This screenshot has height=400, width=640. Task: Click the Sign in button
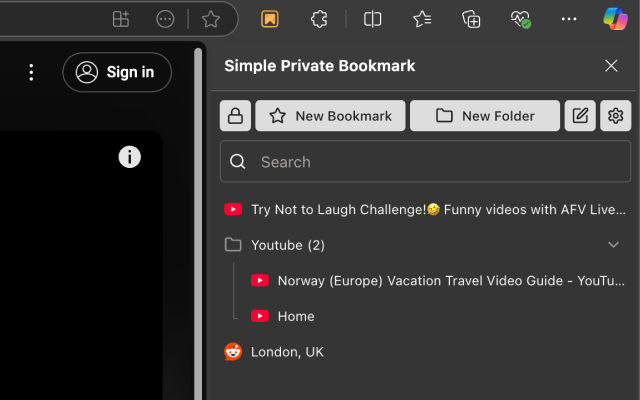pos(117,72)
